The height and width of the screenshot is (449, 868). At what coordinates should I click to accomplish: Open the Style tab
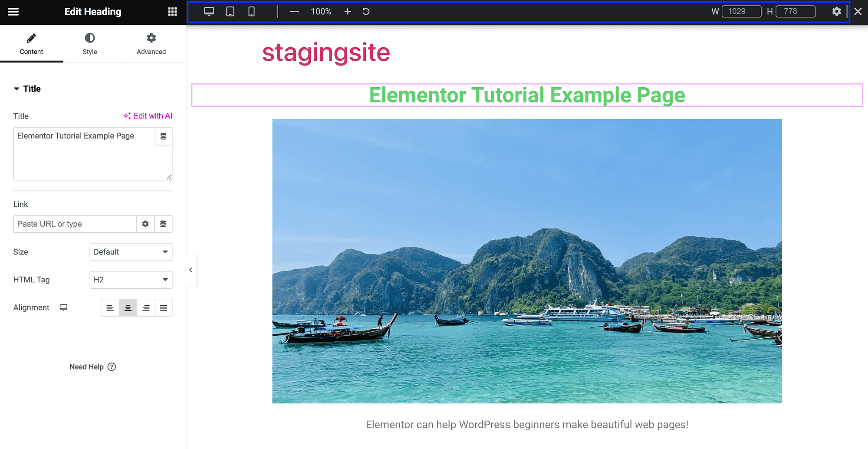pos(90,44)
